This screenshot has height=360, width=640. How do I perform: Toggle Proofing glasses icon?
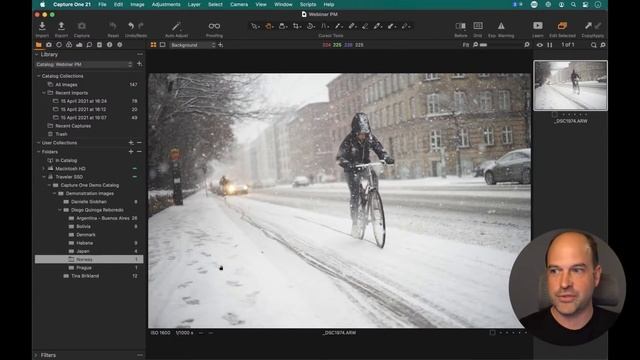(x=214, y=26)
